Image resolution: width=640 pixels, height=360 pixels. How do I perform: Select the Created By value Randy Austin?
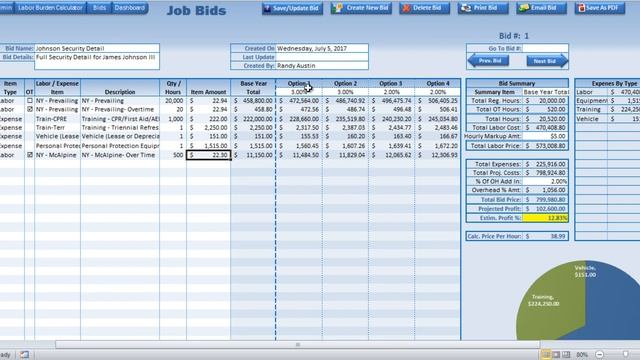[322, 66]
